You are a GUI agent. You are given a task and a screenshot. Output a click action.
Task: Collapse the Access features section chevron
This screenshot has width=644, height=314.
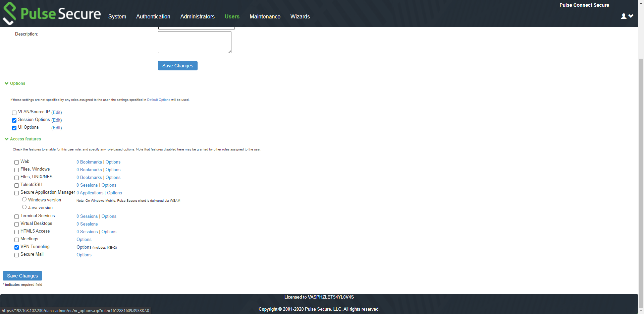coord(6,139)
